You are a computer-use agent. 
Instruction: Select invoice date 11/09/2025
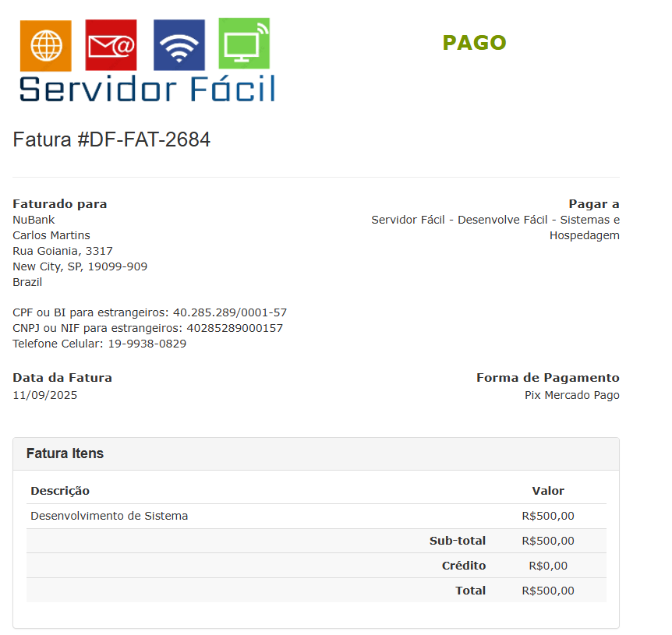pyautogui.click(x=45, y=395)
